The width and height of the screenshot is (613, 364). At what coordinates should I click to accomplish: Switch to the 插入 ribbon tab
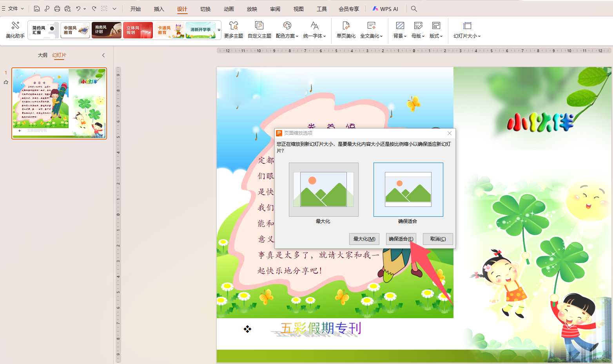pyautogui.click(x=159, y=9)
